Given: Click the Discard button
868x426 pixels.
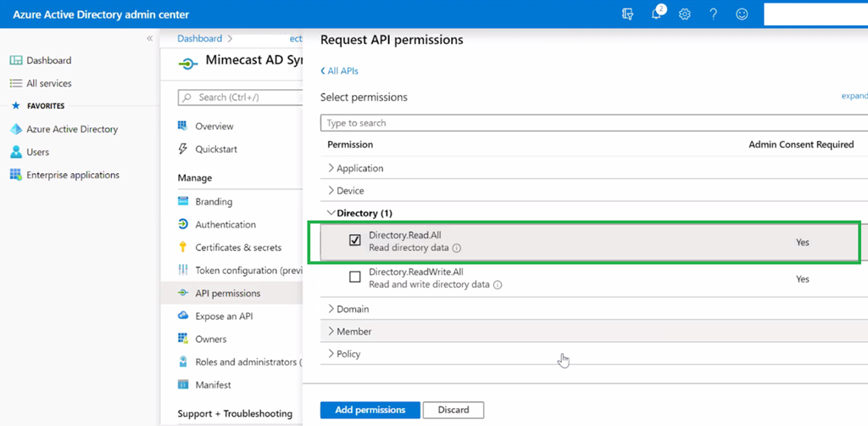Looking at the screenshot, I should pos(453,410).
